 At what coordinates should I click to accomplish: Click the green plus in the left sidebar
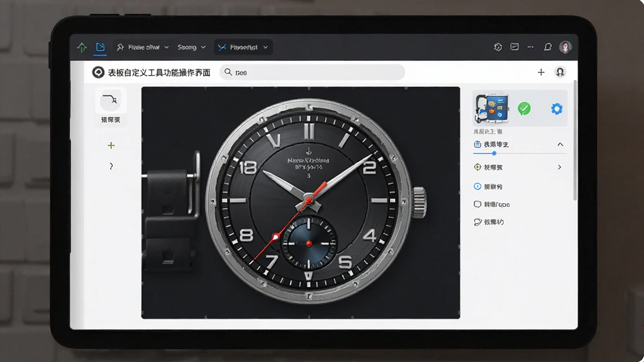(111, 145)
